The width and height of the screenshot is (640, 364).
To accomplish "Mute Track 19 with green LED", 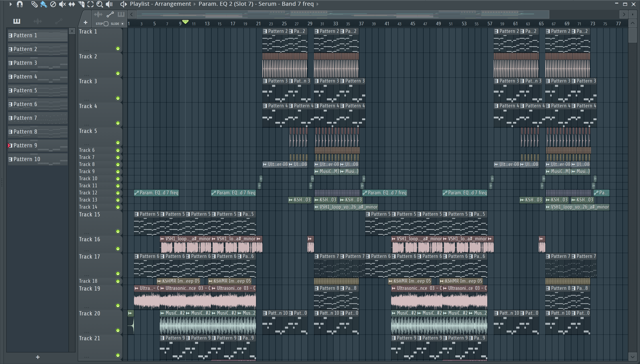I will click(118, 305).
